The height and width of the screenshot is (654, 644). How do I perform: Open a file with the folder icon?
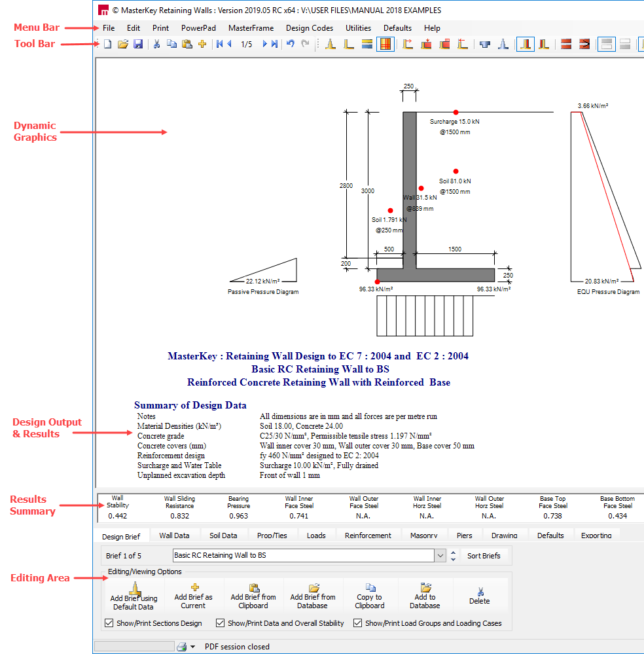click(122, 44)
